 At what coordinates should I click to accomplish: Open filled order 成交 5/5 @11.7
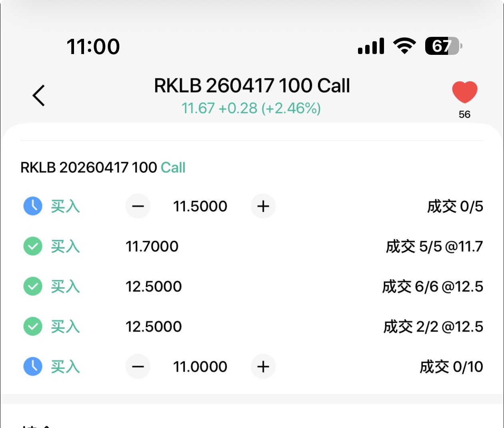coord(434,247)
